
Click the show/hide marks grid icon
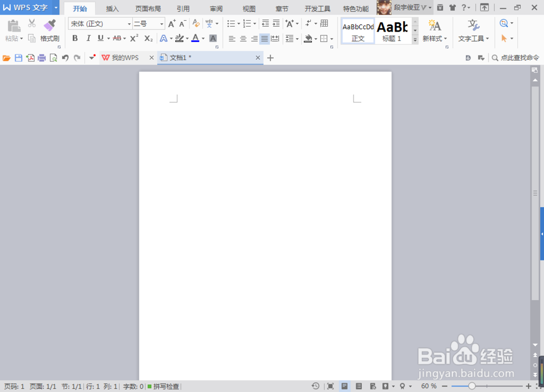click(324, 23)
